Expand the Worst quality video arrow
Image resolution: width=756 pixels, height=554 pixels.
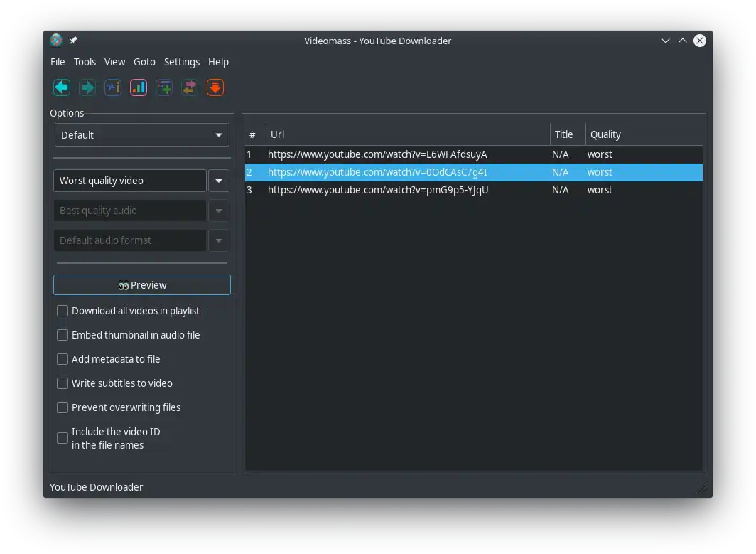click(x=219, y=181)
